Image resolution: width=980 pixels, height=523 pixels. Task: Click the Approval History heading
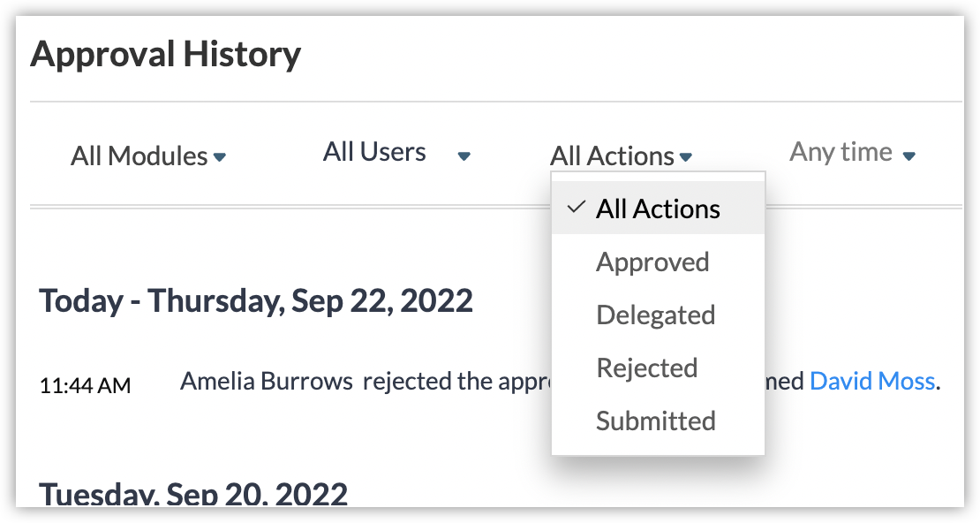point(166,55)
